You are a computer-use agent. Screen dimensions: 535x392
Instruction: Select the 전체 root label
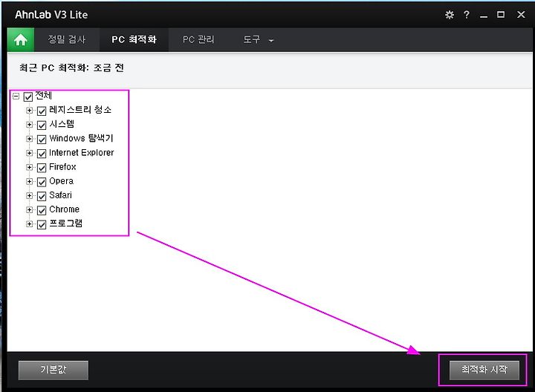43,96
